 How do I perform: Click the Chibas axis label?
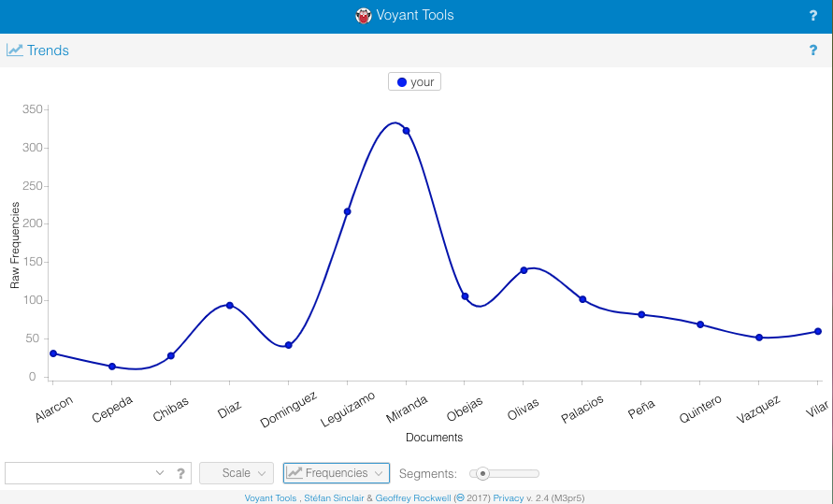tap(170, 410)
